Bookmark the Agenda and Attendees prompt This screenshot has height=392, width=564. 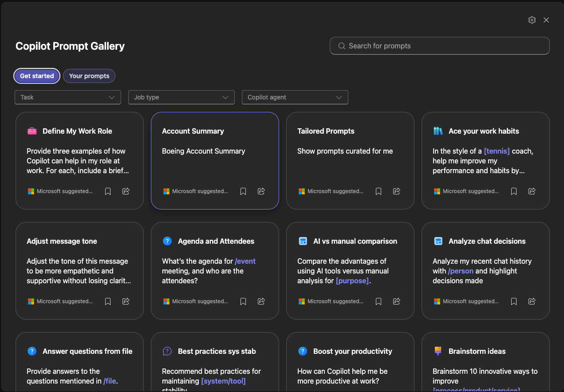[x=243, y=301]
